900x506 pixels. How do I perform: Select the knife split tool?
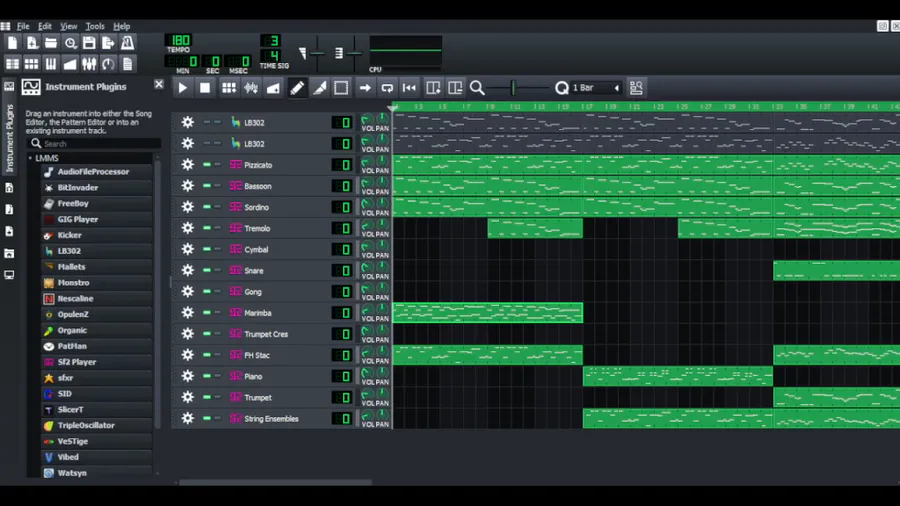point(319,88)
